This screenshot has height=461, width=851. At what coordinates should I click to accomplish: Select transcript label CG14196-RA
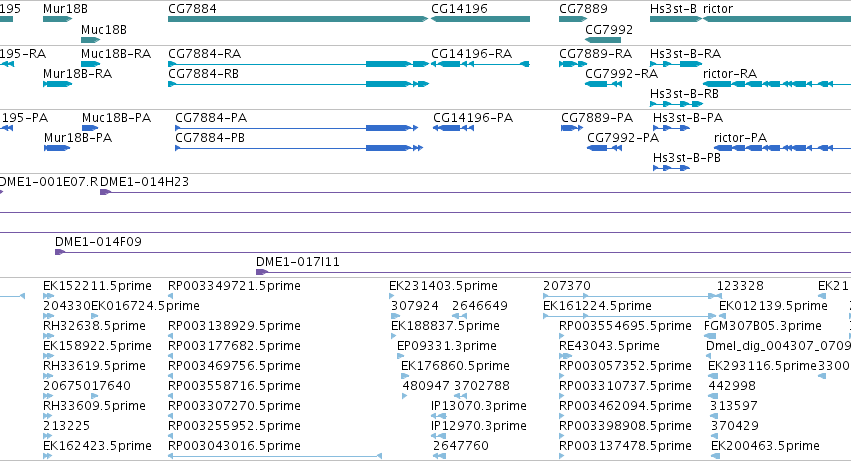point(472,54)
